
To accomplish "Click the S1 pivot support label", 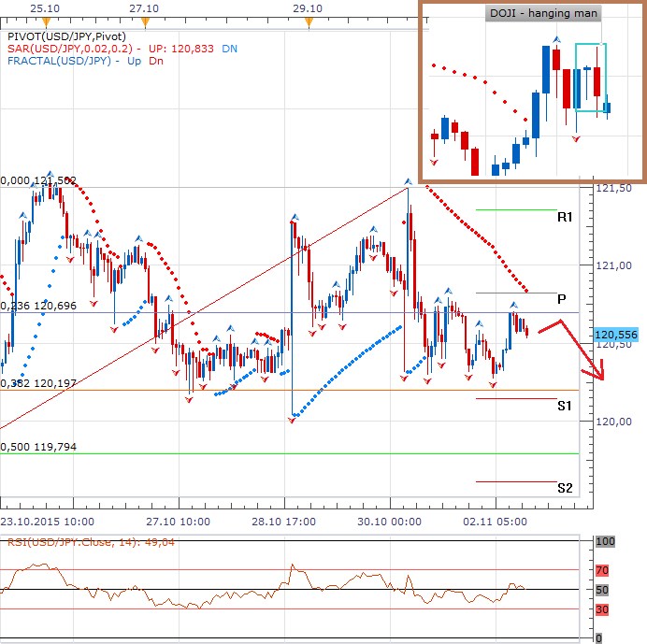I will pyautogui.click(x=564, y=406).
